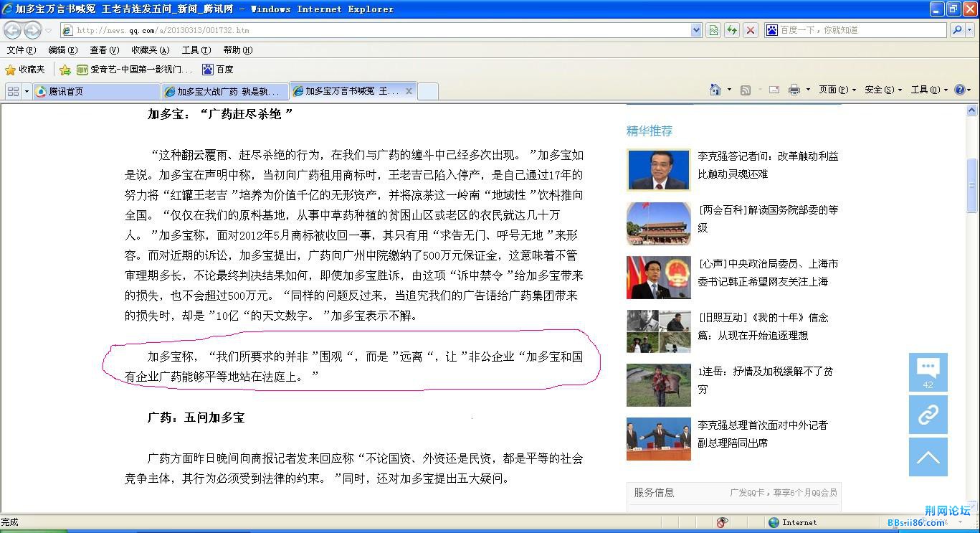Open the 收藏夹 menu
Image resolution: width=980 pixels, height=533 pixels.
(148, 50)
